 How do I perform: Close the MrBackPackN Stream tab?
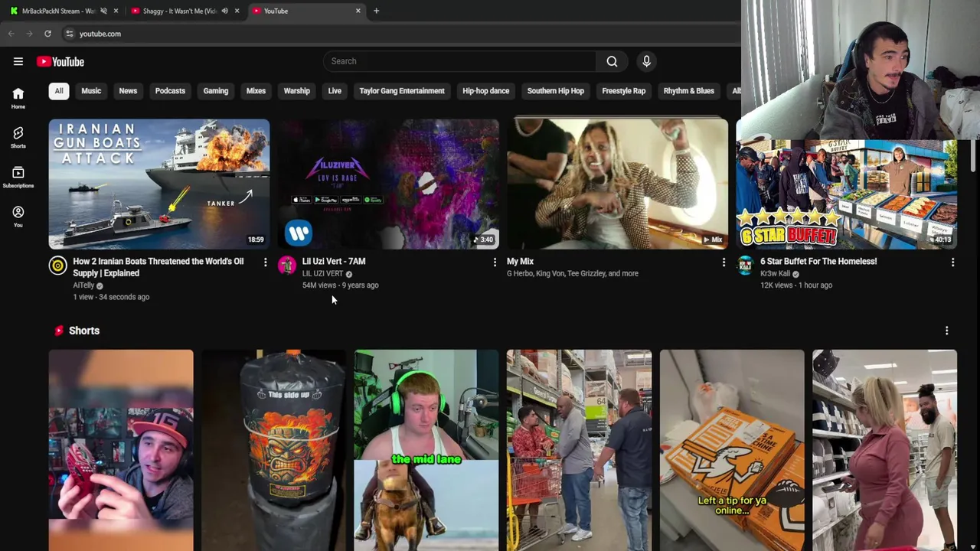pyautogui.click(x=116, y=11)
